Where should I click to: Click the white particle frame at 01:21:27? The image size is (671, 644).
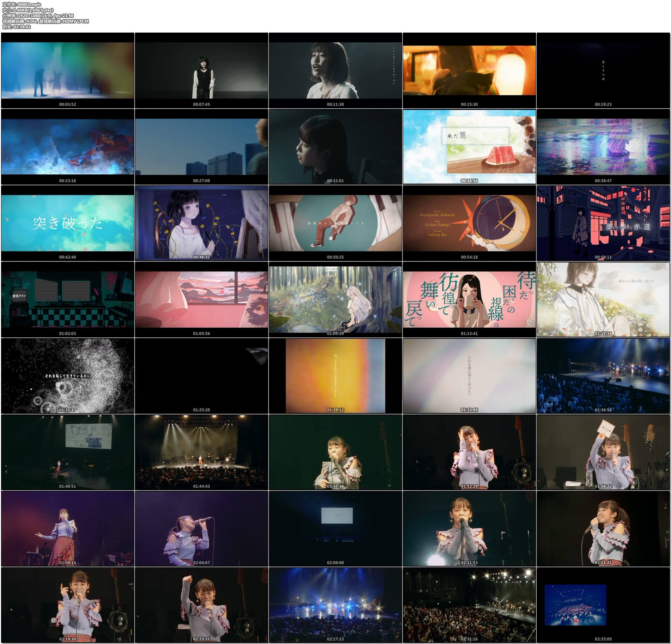tap(68, 376)
